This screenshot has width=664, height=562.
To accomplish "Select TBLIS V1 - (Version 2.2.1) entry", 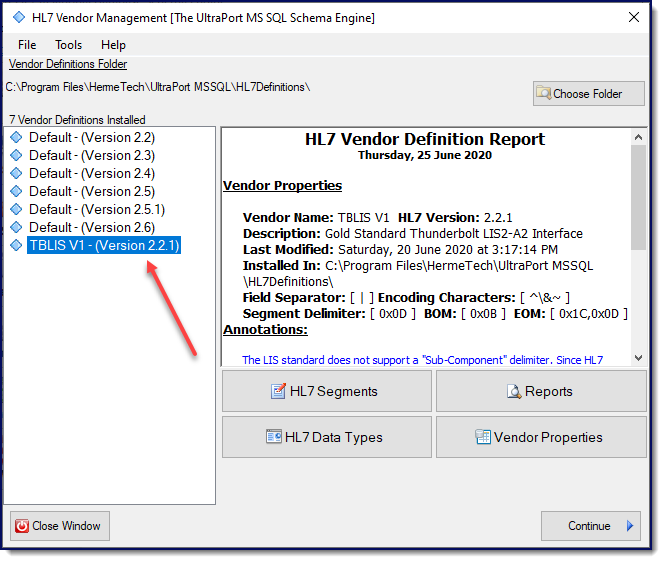I will (x=104, y=245).
